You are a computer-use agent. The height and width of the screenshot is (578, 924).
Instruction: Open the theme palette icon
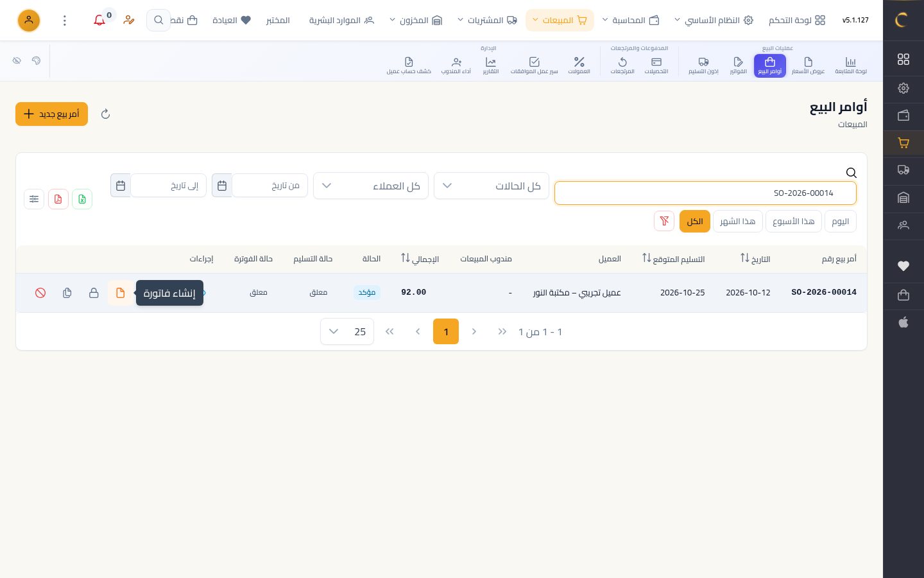click(36, 60)
